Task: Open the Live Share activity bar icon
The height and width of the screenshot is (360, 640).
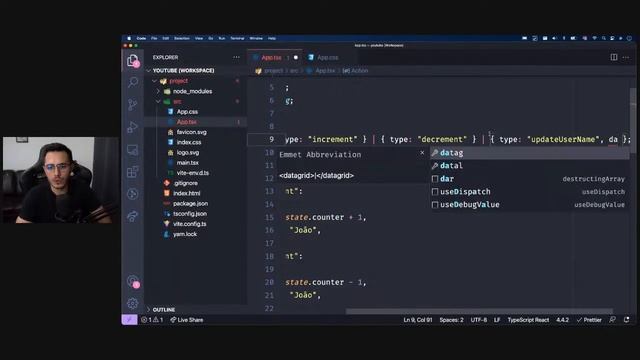Action: coord(133,216)
